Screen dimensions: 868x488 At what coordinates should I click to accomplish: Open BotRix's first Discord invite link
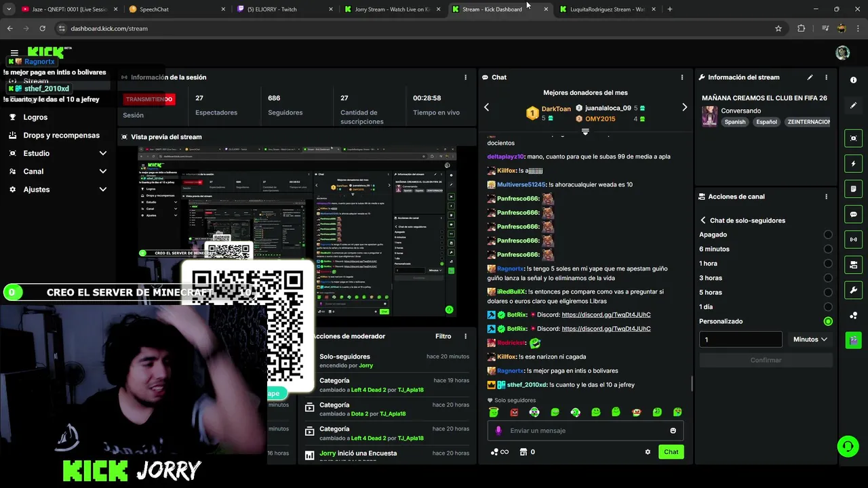click(x=606, y=314)
